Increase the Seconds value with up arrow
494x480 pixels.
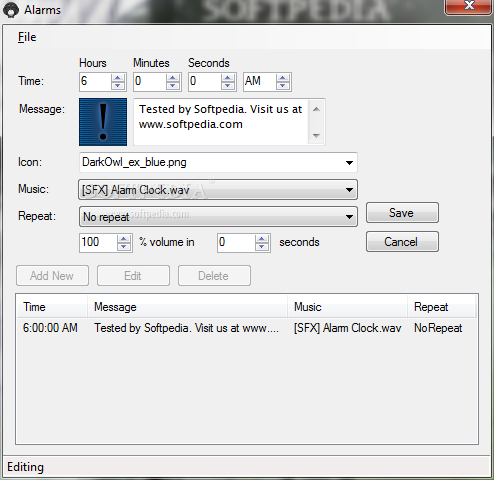point(228,78)
